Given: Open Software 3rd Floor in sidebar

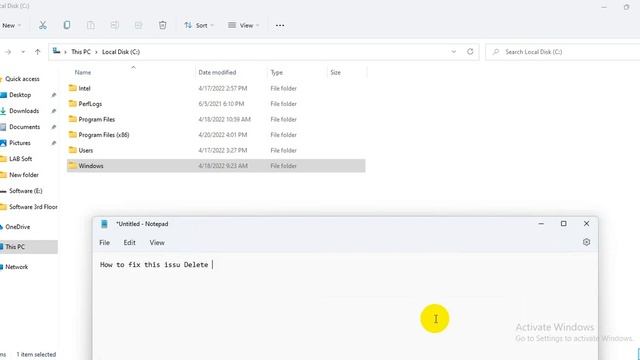Looking at the screenshot, I should [x=33, y=207].
